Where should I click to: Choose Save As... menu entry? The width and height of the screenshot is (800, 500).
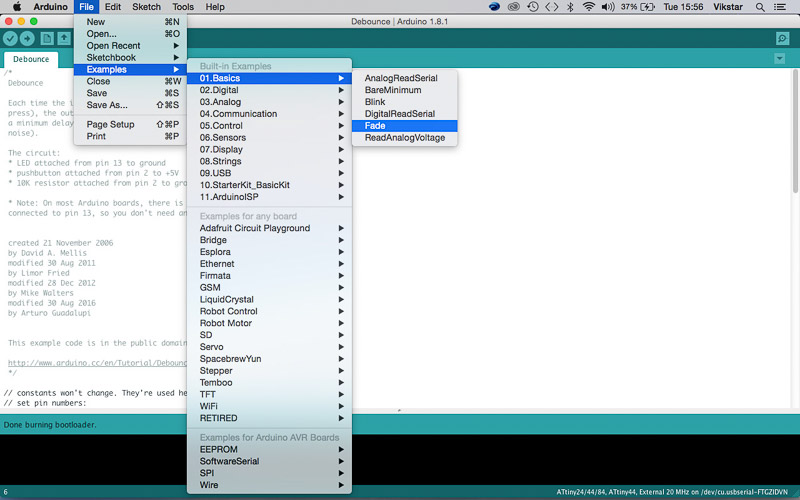click(x=130, y=105)
